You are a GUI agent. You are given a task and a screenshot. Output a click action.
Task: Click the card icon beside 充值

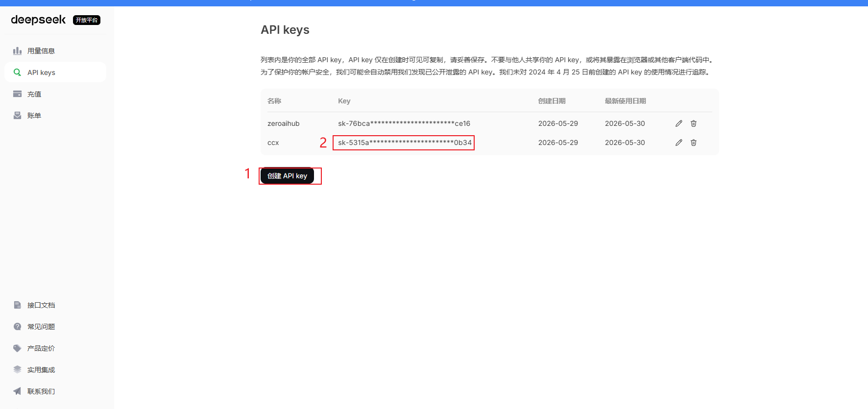pyautogui.click(x=17, y=94)
